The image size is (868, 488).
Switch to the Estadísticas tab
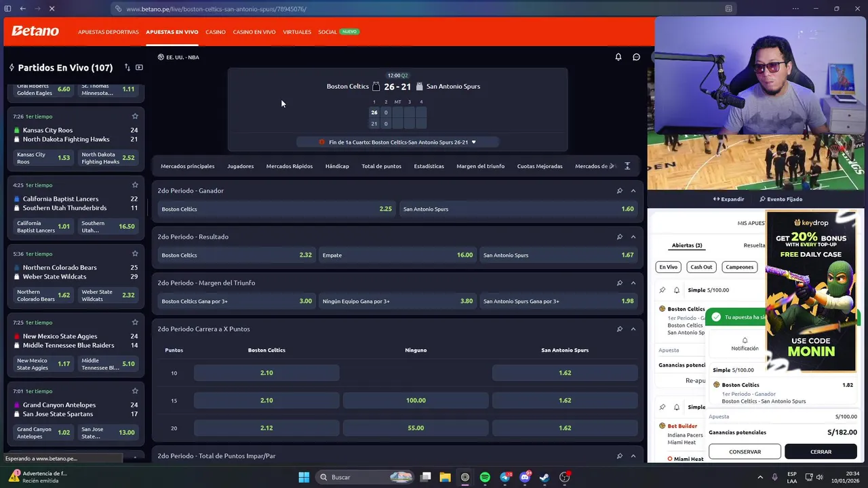point(429,166)
